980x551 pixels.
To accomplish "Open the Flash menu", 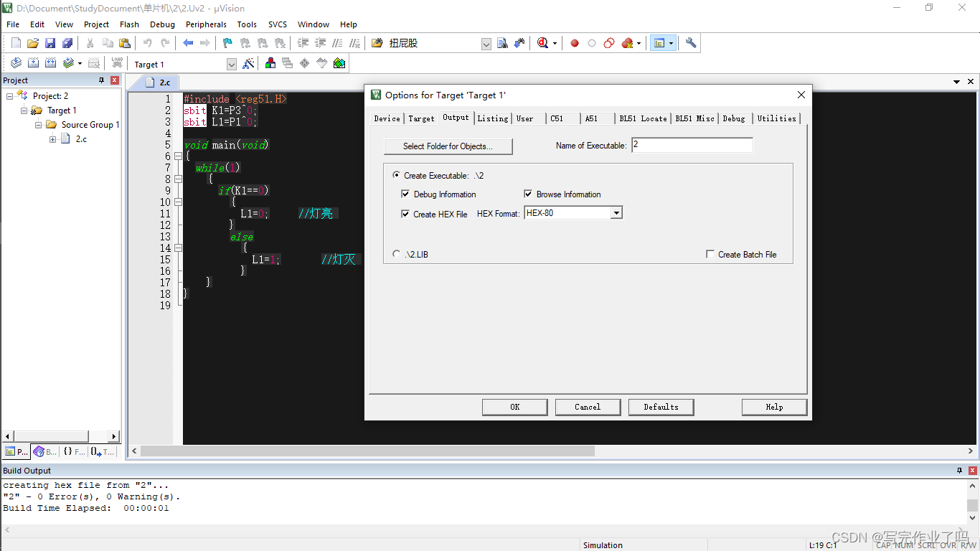I will pos(130,24).
